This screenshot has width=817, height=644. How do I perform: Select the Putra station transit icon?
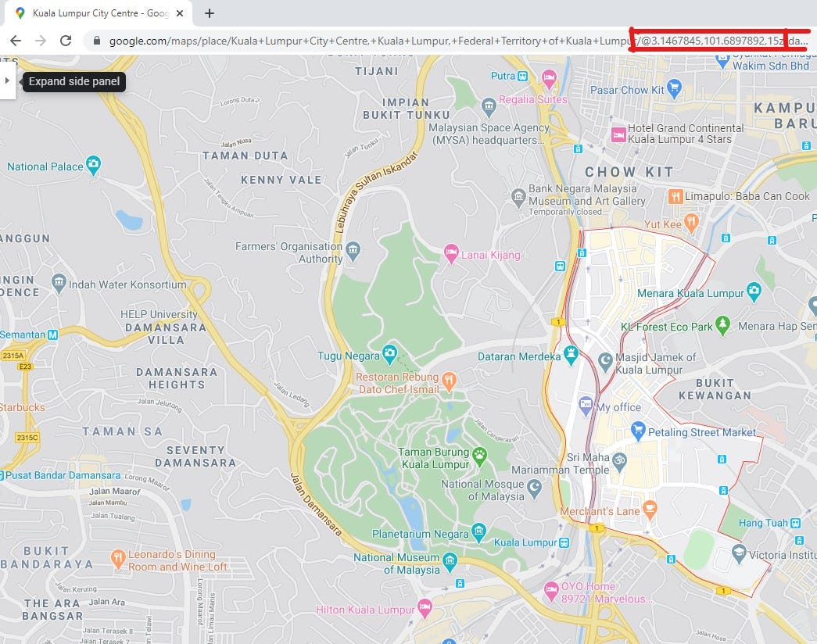coord(522,76)
